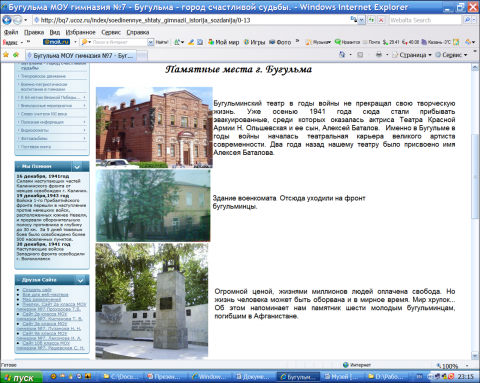
Task: Collapse the Мы помним sidebar panel
Action: (x=77, y=166)
